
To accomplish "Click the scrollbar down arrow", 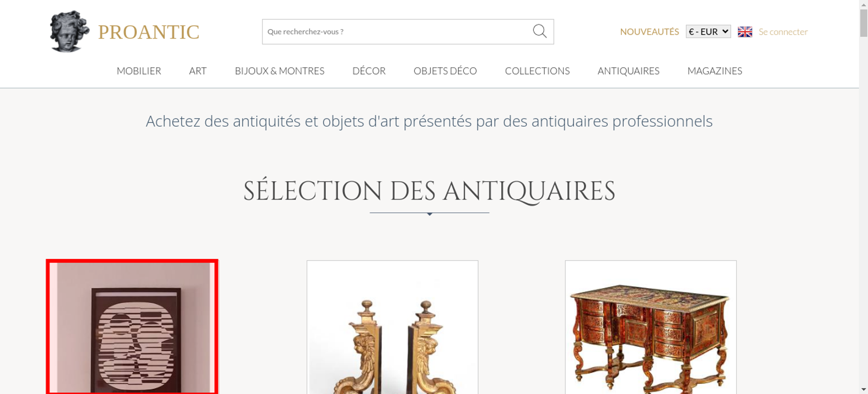I will tap(864, 390).
